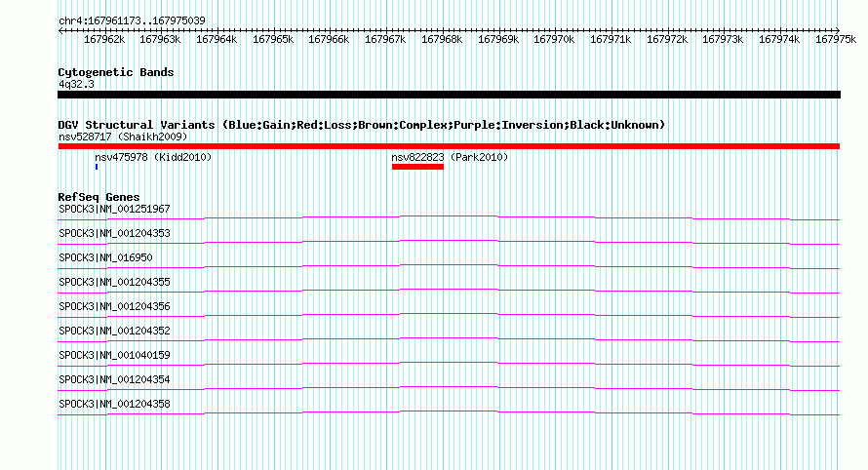Select the RefSeq Genes track title
This screenshot has height=470, width=868.
[99, 197]
